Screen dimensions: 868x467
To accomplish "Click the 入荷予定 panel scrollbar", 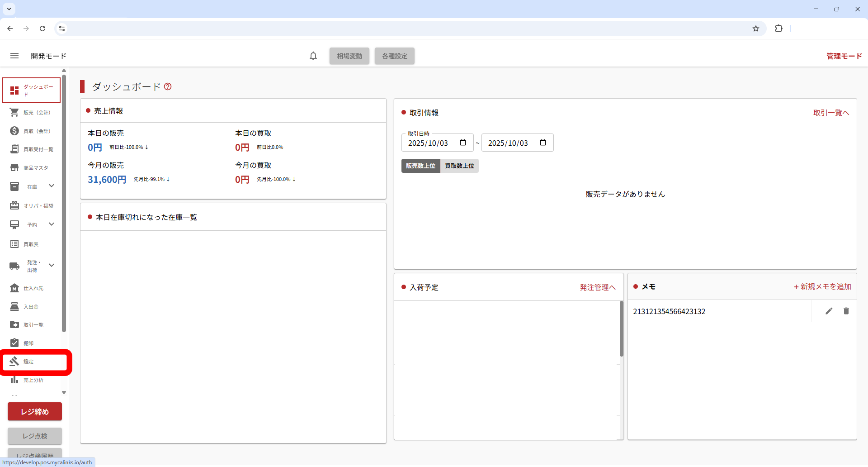I will point(621,329).
